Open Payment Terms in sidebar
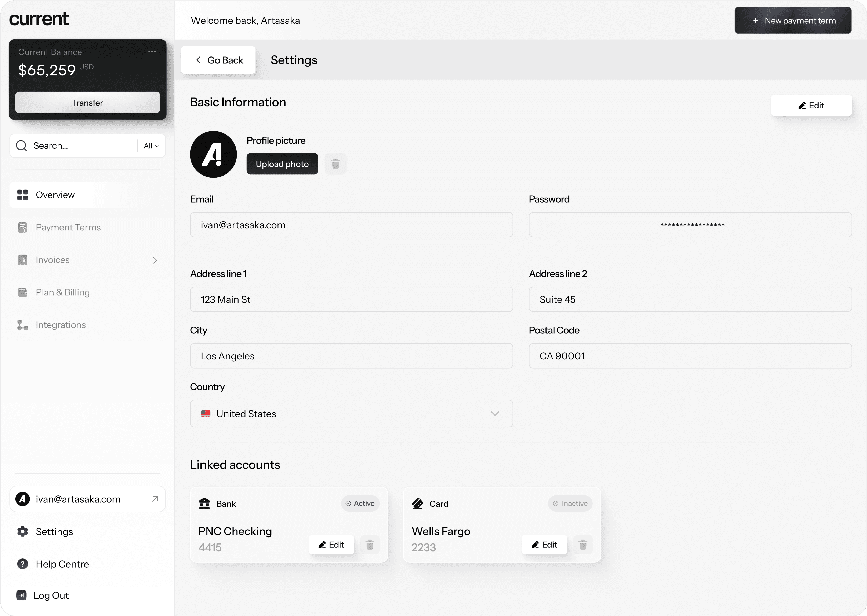The width and height of the screenshot is (867, 616). 68,227
